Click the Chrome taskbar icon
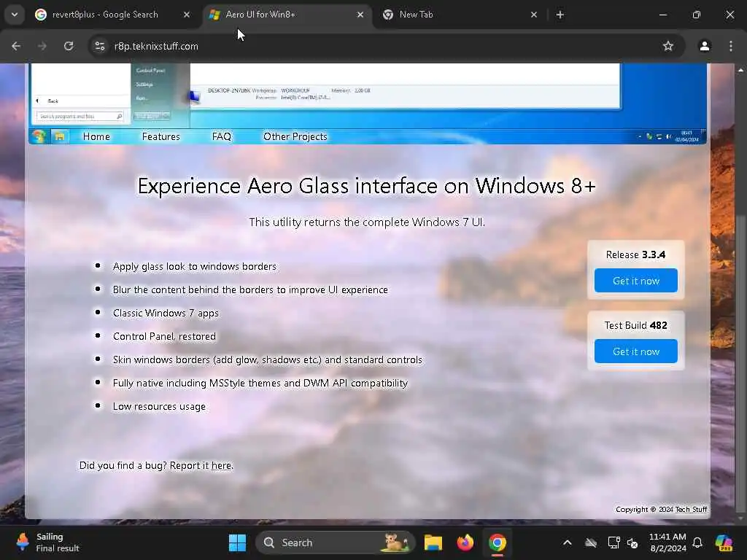747x560 pixels. click(497, 542)
